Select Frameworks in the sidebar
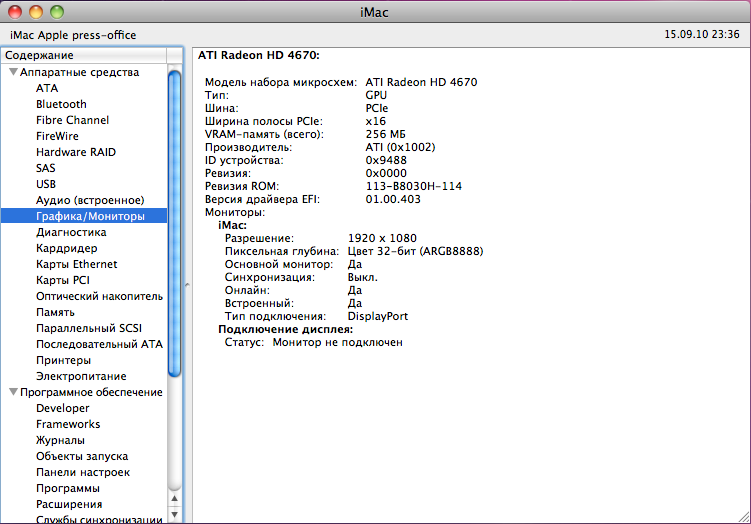 (68, 424)
